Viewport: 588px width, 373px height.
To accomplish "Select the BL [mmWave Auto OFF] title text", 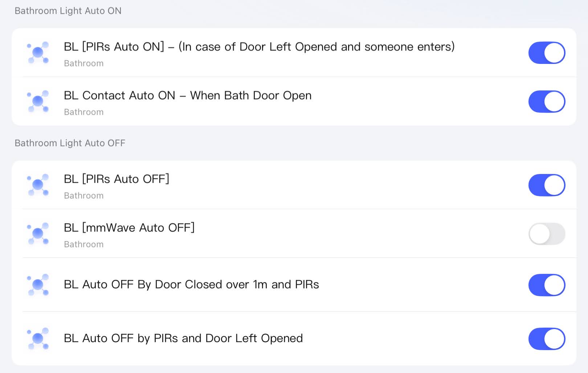I will pyautogui.click(x=129, y=228).
